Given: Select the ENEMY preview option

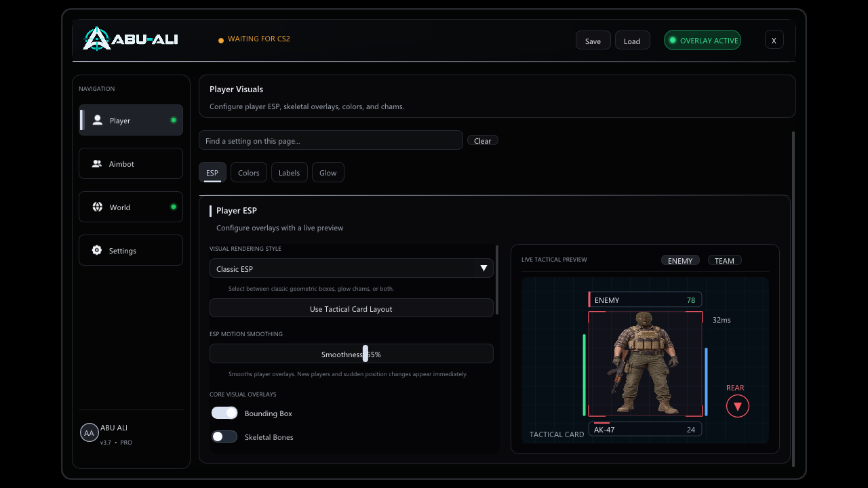Looking at the screenshot, I should point(680,260).
